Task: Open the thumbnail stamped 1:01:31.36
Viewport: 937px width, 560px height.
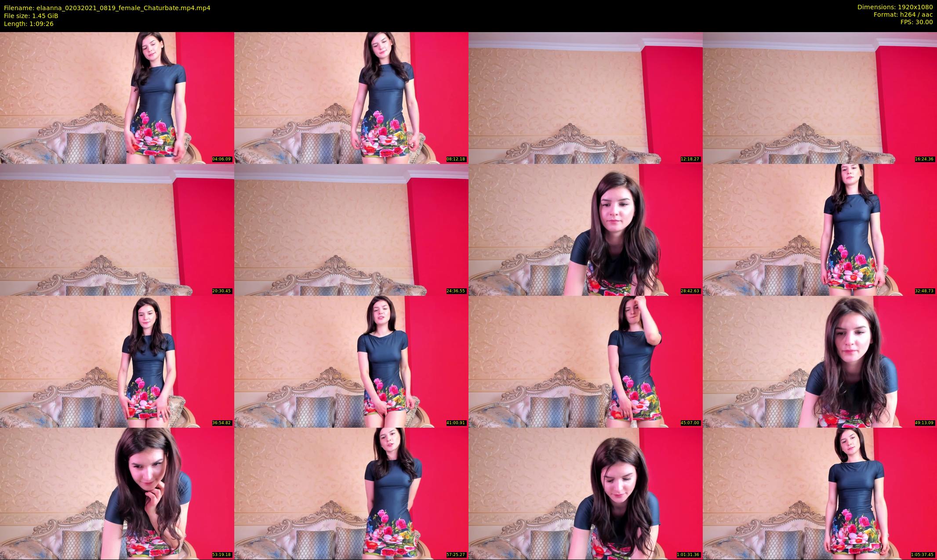Action: click(585, 493)
